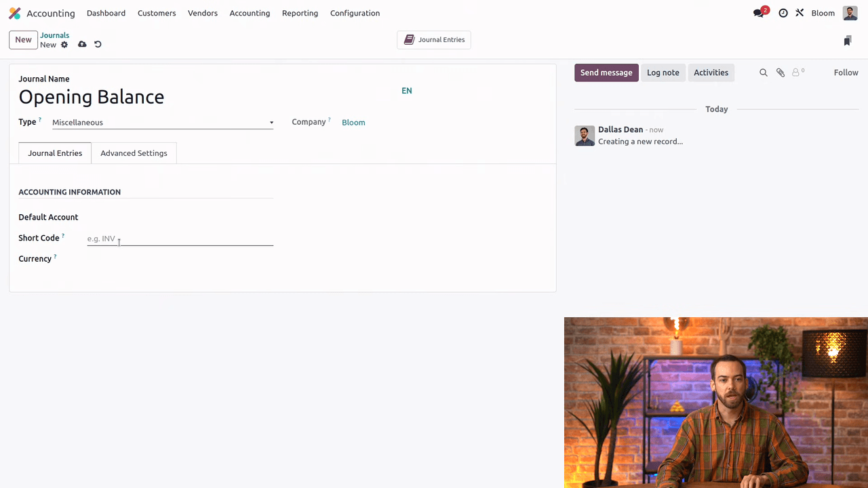This screenshot has height=488, width=868.
Task: Click the bookmark icon at top right
Action: pyautogui.click(x=847, y=41)
